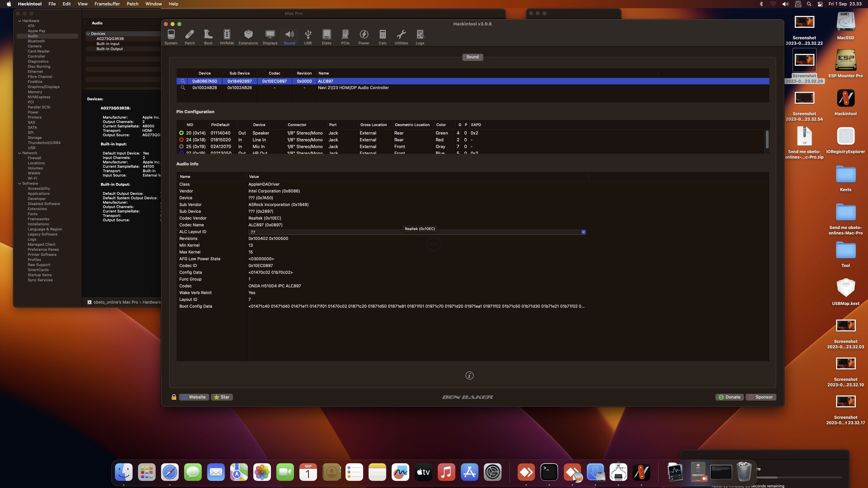Open the ALC Layout ID dropdown
868x488 pixels.
tap(583, 232)
